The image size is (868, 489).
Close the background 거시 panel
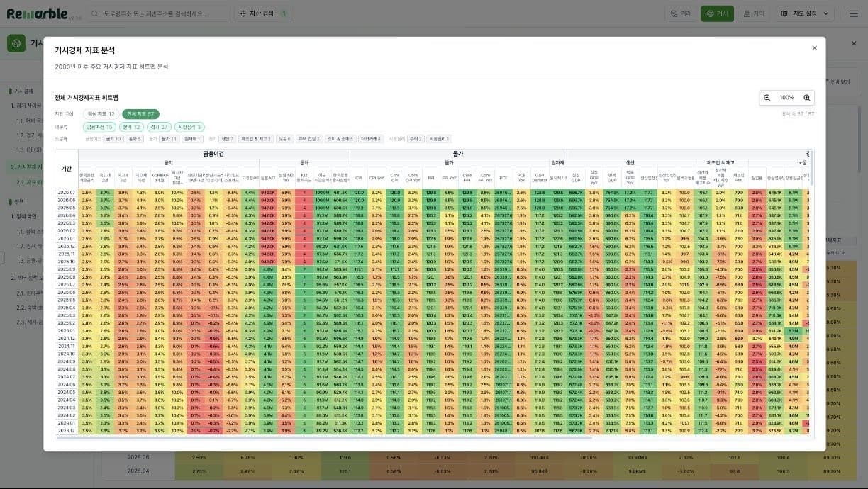854,43
